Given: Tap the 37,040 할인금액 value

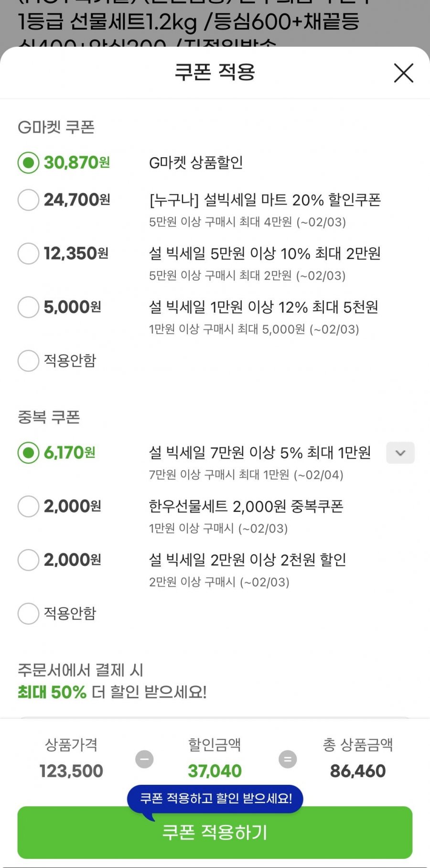Looking at the screenshot, I should [x=215, y=771].
